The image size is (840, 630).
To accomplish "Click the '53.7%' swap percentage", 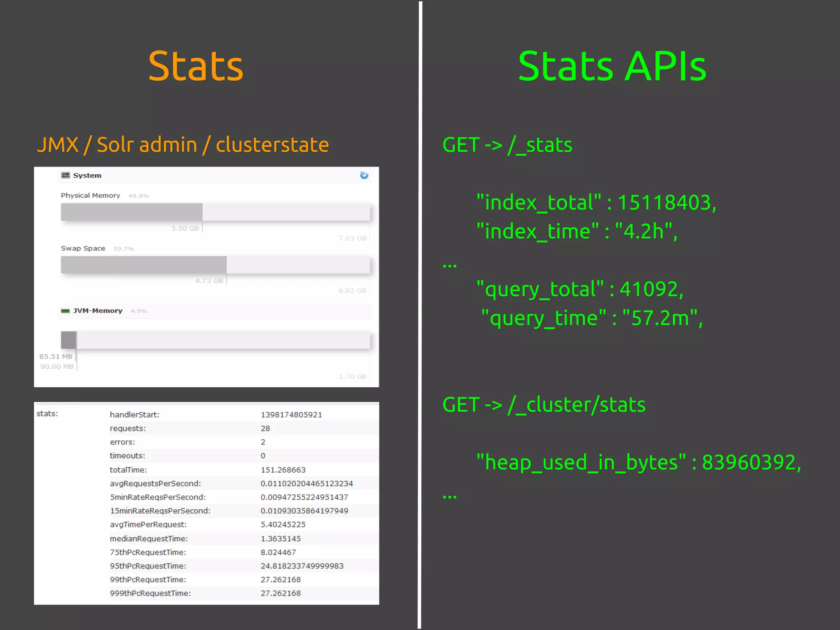I will coord(124,249).
